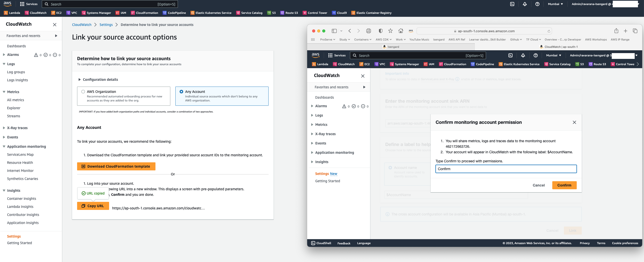Select the Any Account radio option
644x262 pixels.
pyautogui.click(x=181, y=92)
